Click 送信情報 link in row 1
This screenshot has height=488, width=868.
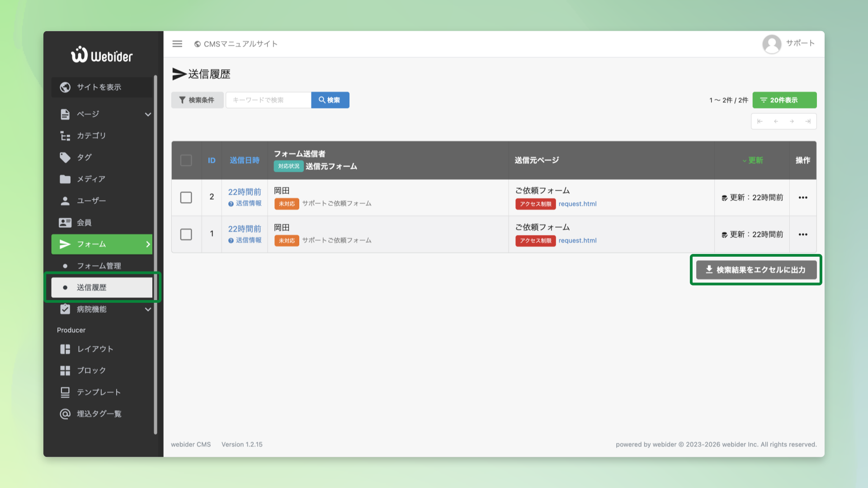click(x=249, y=241)
